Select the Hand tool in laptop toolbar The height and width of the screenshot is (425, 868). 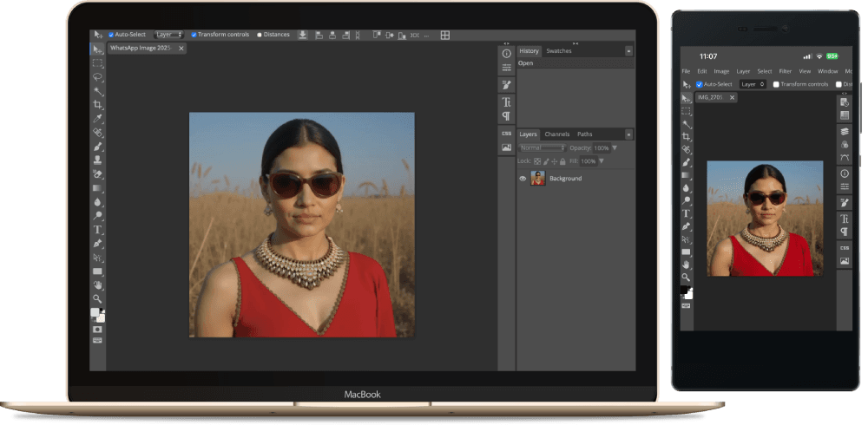[98, 284]
